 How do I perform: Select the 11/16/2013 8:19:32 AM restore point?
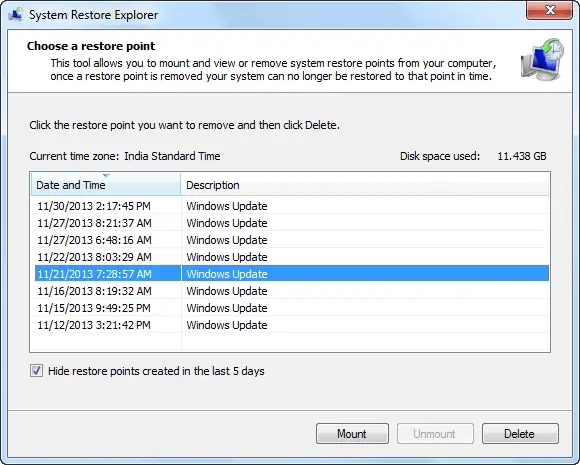coord(290,291)
